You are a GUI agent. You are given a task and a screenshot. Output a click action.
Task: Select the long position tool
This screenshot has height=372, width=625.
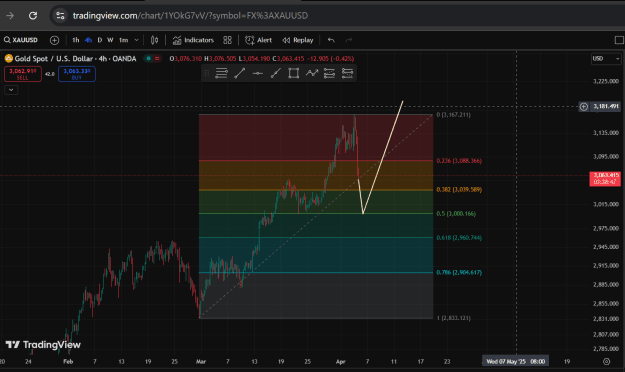point(329,73)
